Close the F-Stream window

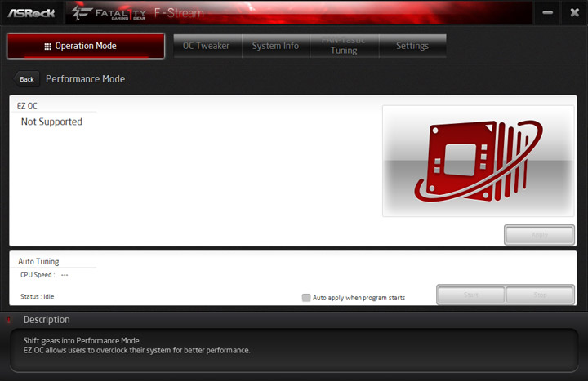pos(574,13)
